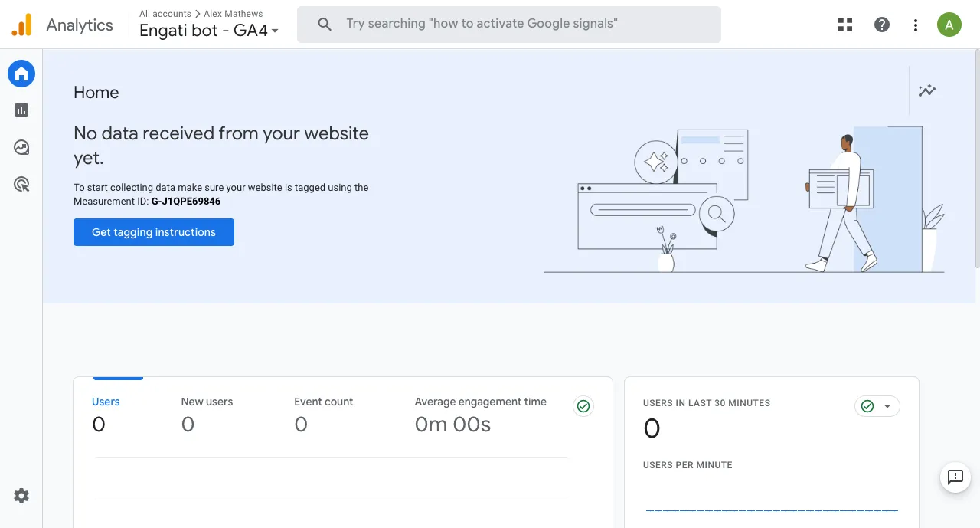Open the feedback chat icon
Viewport: 980px width, 528px height.
click(955, 477)
